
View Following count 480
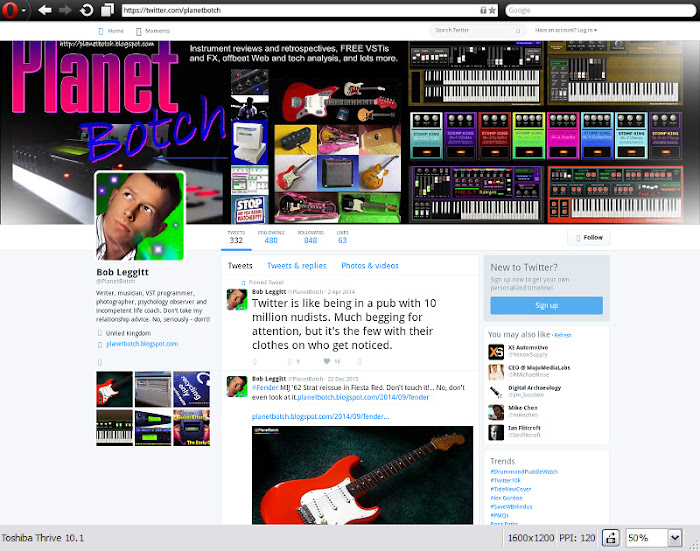[271, 237]
